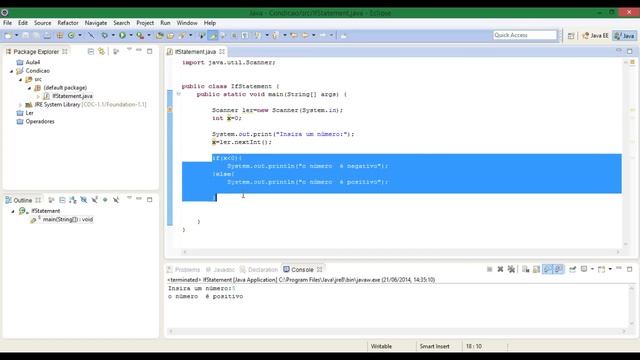The width and height of the screenshot is (640, 360).
Task: Click the Quick Access search field
Action: click(x=524, y=36)
